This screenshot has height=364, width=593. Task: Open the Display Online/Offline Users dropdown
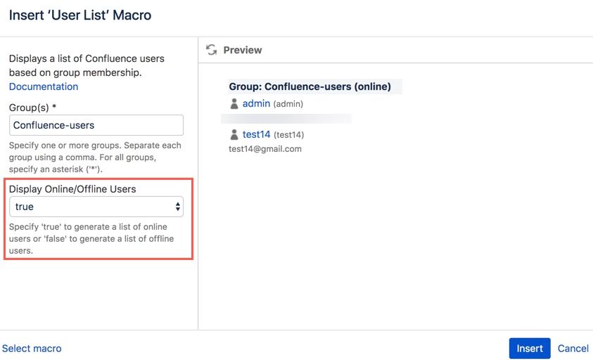pyautogui.click(x=96, y=207)
